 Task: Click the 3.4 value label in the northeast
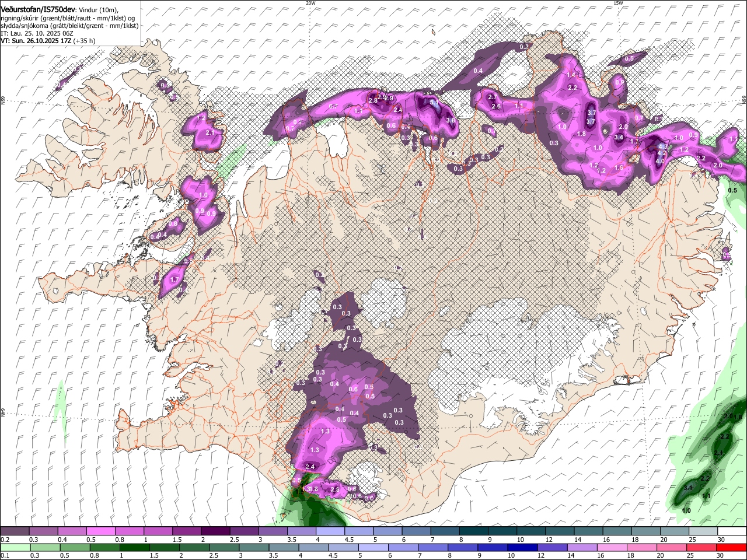tap(619, 137)
